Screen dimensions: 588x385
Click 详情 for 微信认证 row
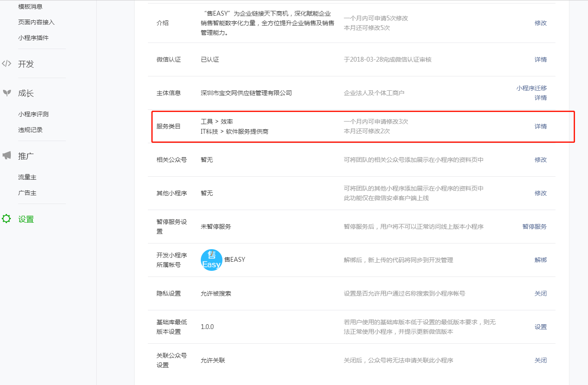pyautogui.click(x=541, y=59)
